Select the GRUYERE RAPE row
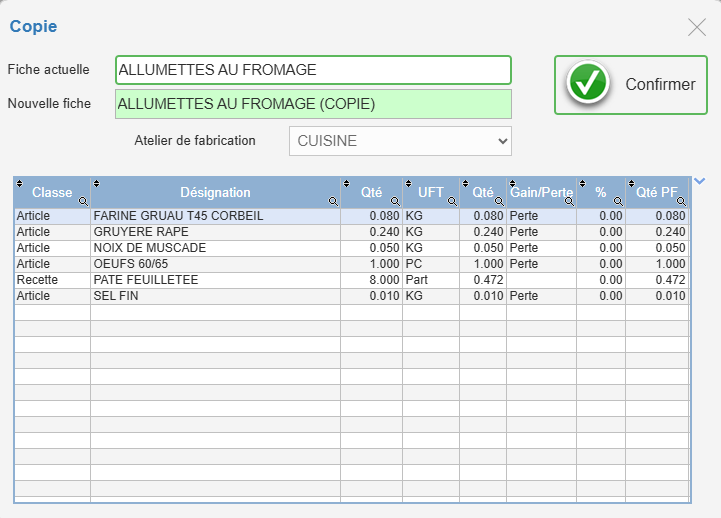Viewport: 721px width, 518px height. click(x=352, y=232)
